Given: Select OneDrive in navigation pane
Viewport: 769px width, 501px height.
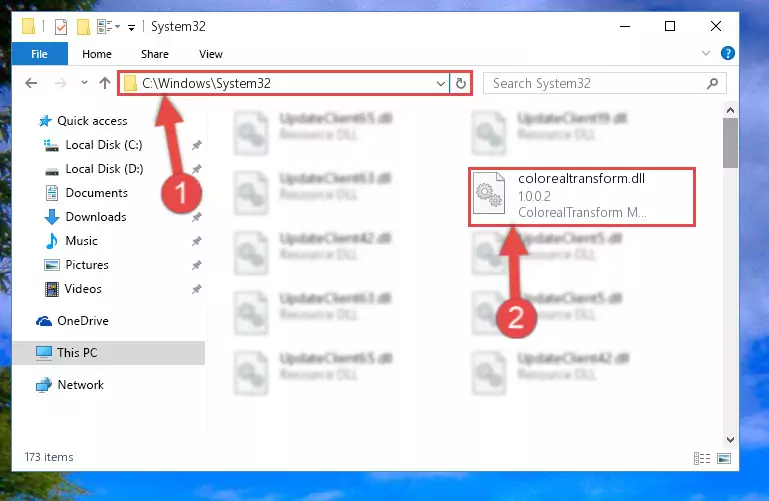Looking at the screenshot, I should click(x=82, y=321).
